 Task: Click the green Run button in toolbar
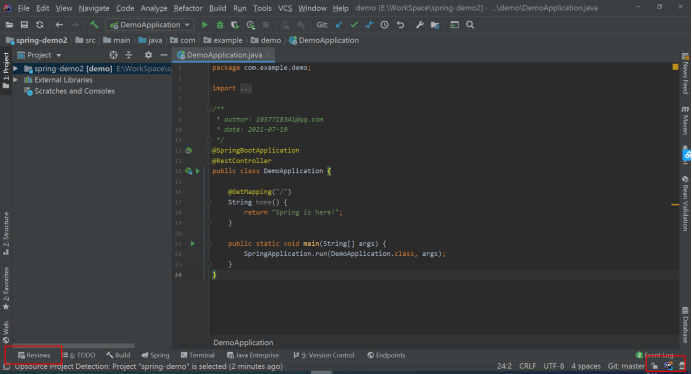(x=205, y=25)
